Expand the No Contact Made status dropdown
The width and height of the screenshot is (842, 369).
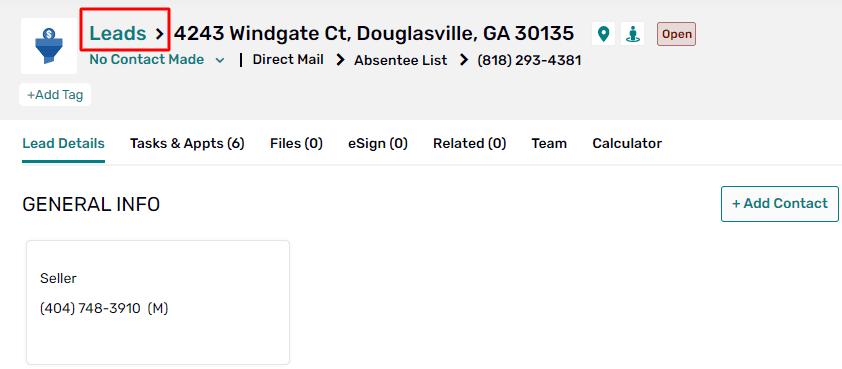coord(157,60)
